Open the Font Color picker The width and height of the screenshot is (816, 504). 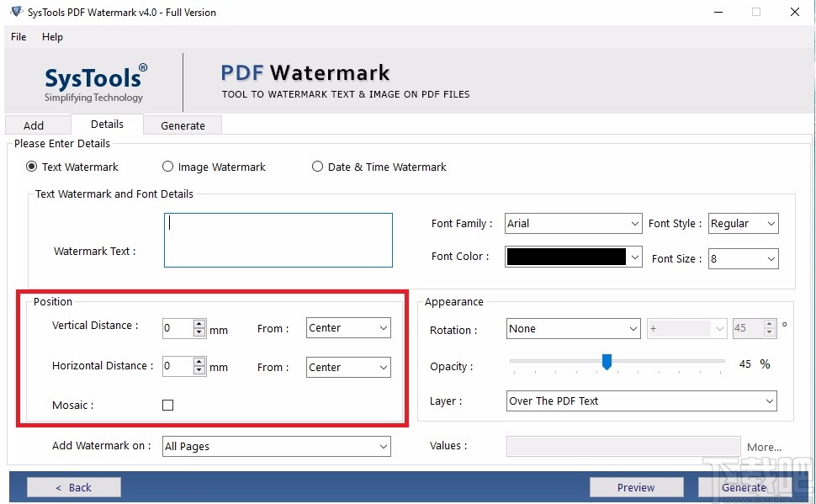pyautogui.click(x=635, y=256)
